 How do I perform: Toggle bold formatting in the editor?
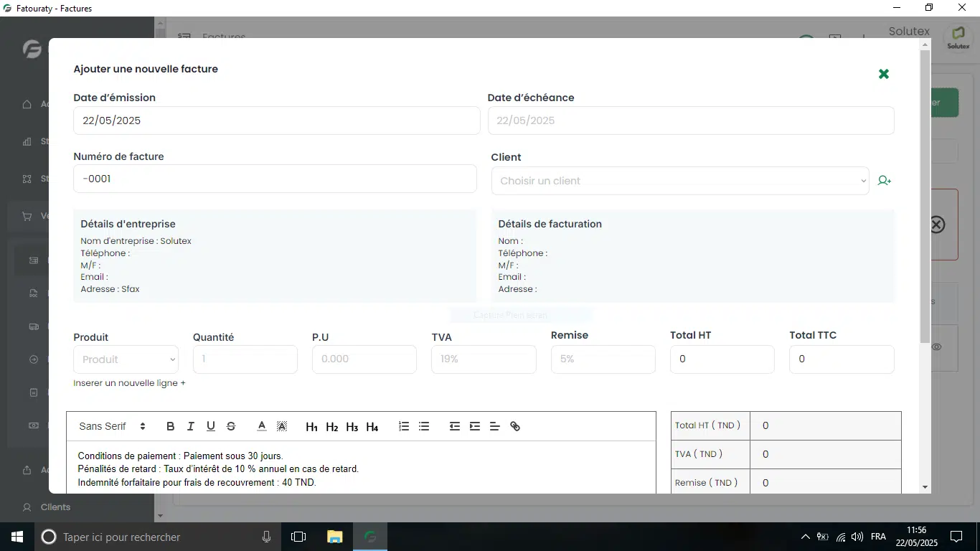(x=170, y=426)
